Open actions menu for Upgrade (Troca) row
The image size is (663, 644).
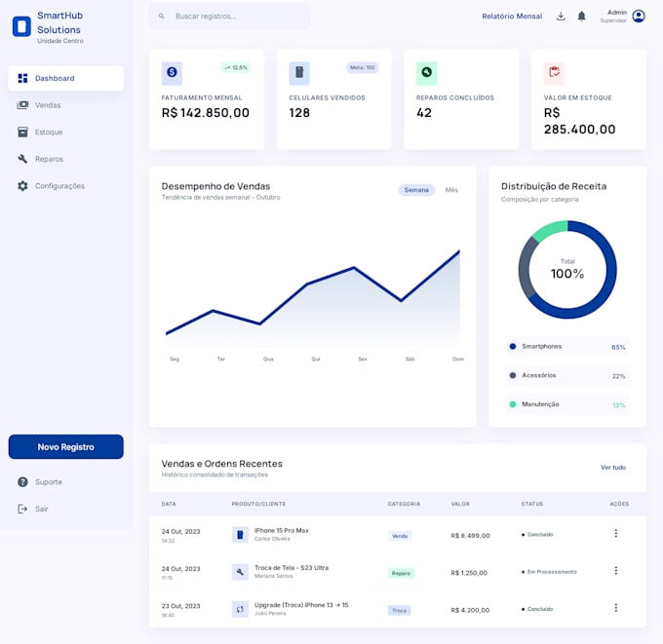tap(616, 608)
